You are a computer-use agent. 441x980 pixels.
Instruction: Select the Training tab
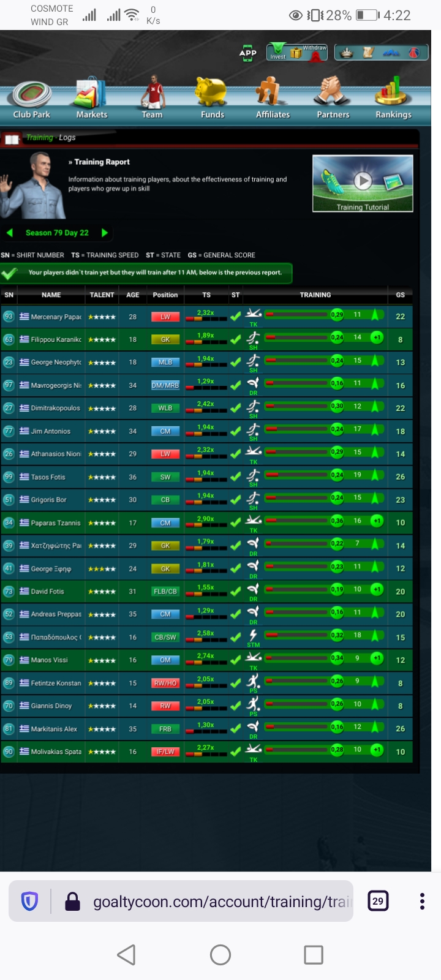click(39, 138)
